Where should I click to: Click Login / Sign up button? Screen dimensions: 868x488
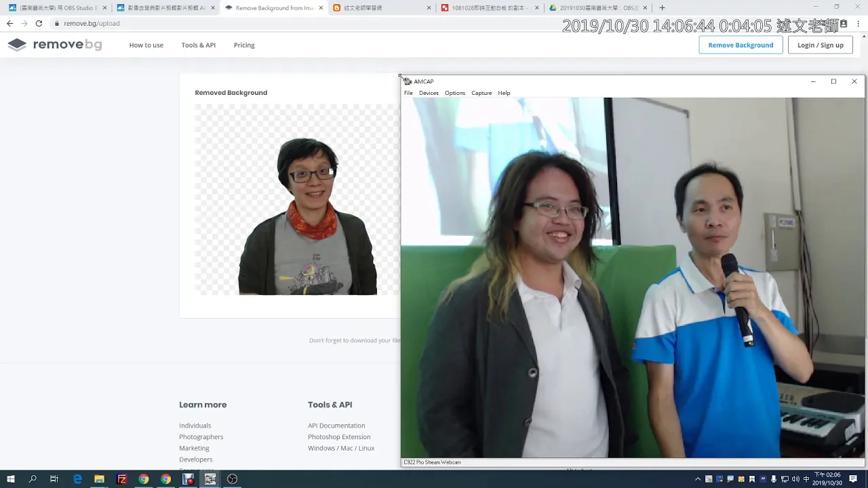[x=821, y=45]
